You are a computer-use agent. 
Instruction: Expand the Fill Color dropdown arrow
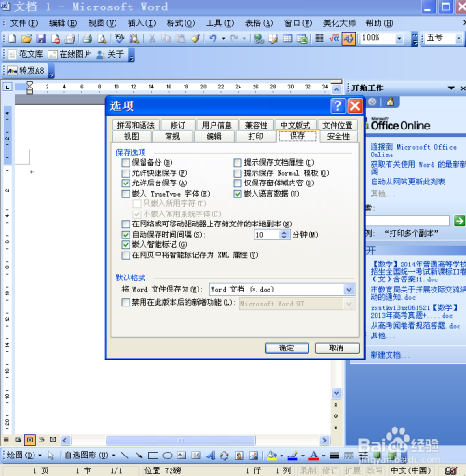pyautogui.click(x=281, y=456)
